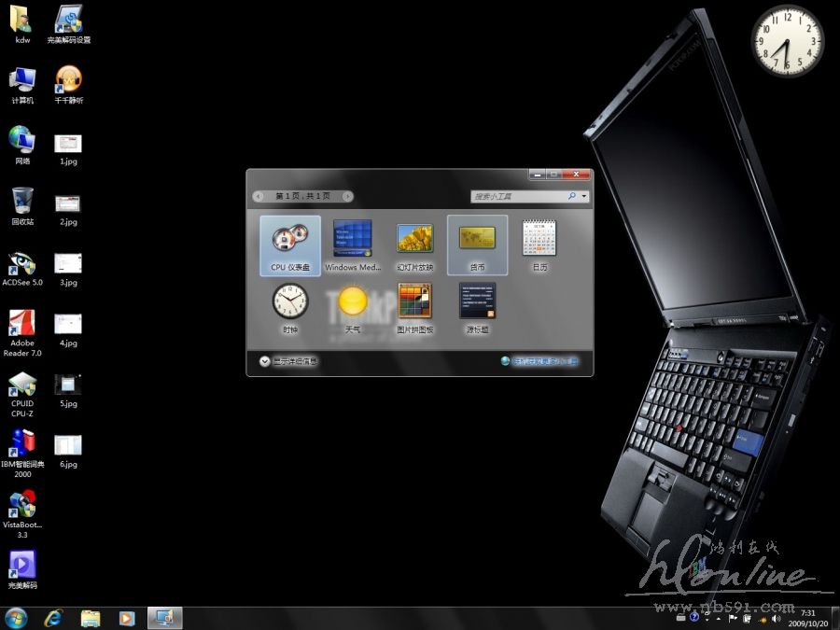
Task: Open 回收站 recycle bin
Action: coord(22,206)
